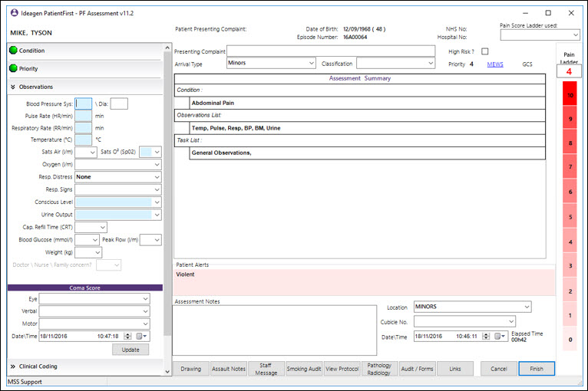Select pain score 4 on the ladder
The height and width of the screenshot is (391, 588).
coord(570,242)
